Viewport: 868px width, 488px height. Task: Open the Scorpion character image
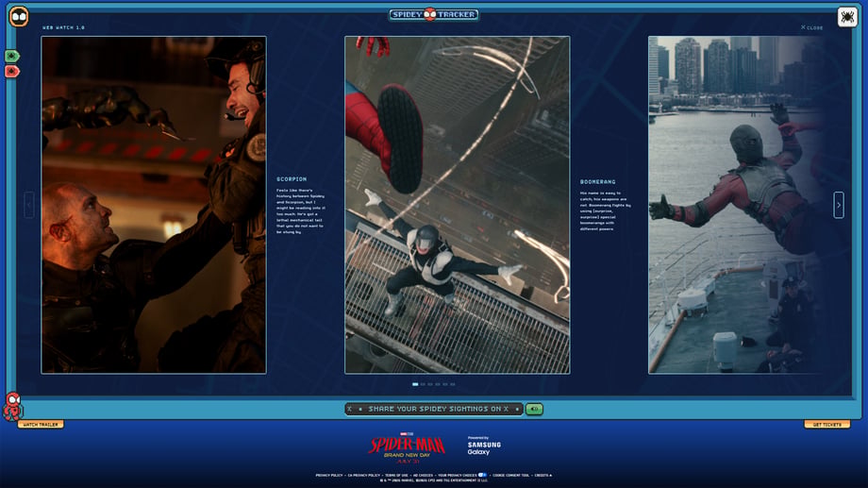[x=154, y=205]
